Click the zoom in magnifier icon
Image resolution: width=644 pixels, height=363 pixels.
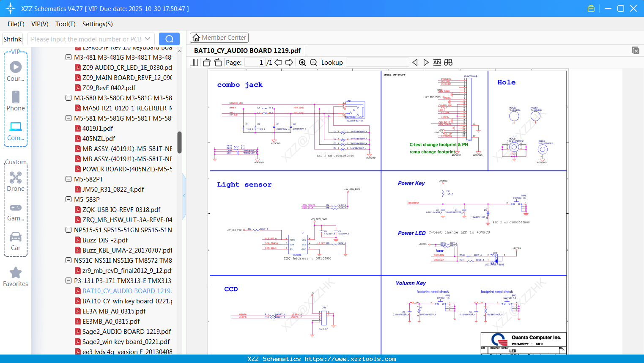(302, 63)
